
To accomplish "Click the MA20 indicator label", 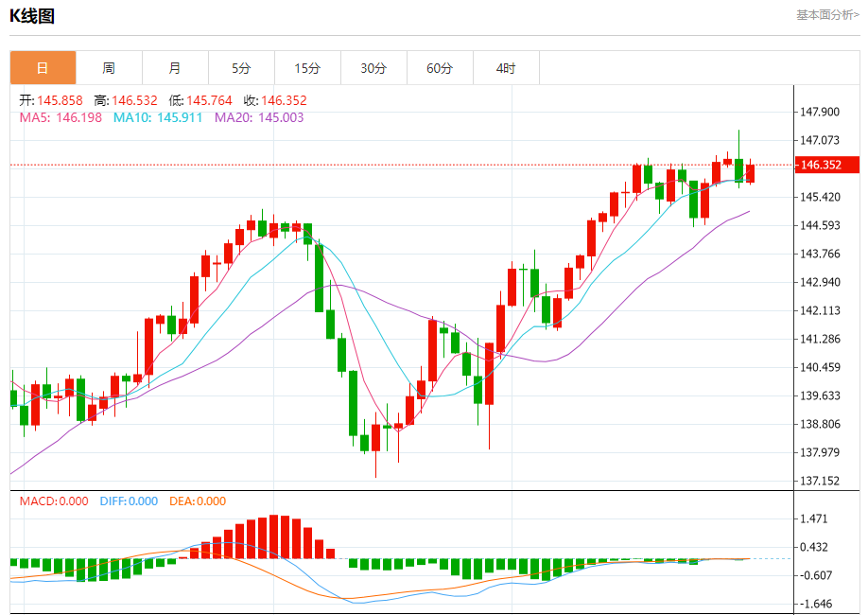I will [x=259, y=117].
